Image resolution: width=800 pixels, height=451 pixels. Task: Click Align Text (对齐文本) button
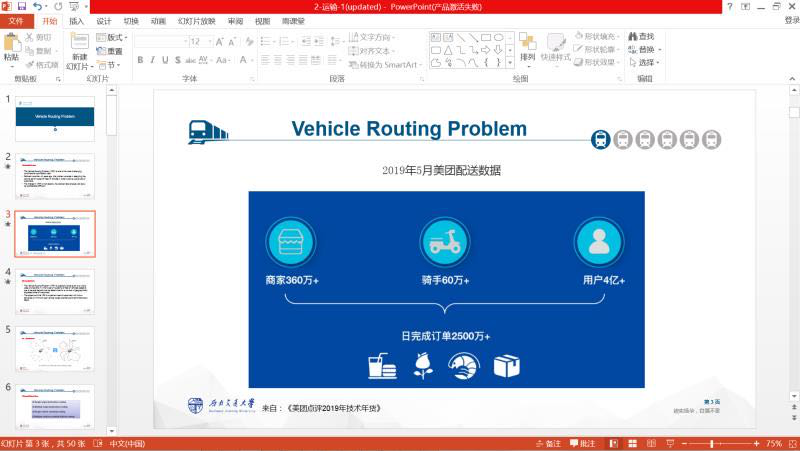(x=371, y=51)
